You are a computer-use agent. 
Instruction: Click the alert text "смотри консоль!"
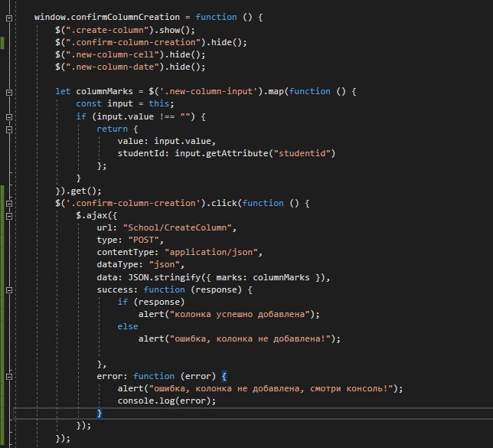pyautogui.click(x=349, y=388)
